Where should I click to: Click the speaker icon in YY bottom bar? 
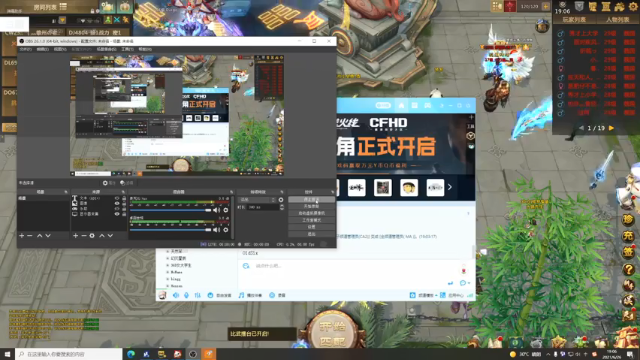(x=176, y=295)
